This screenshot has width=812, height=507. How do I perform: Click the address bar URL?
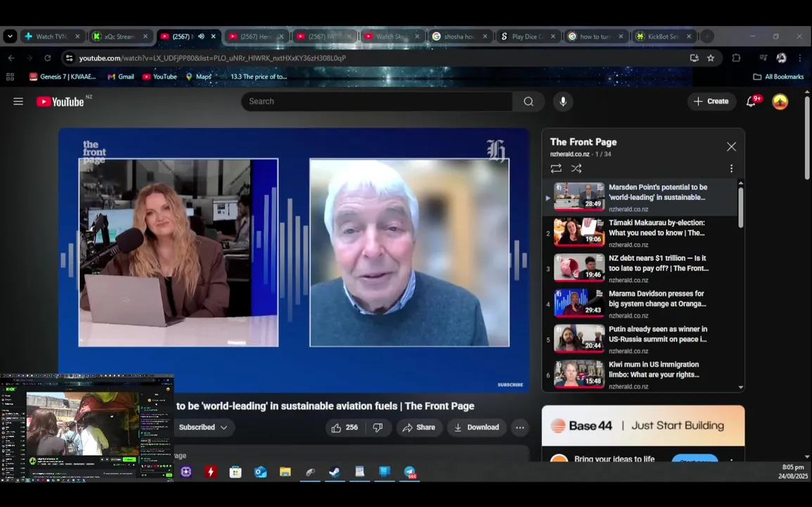click(x=212, y=58)
